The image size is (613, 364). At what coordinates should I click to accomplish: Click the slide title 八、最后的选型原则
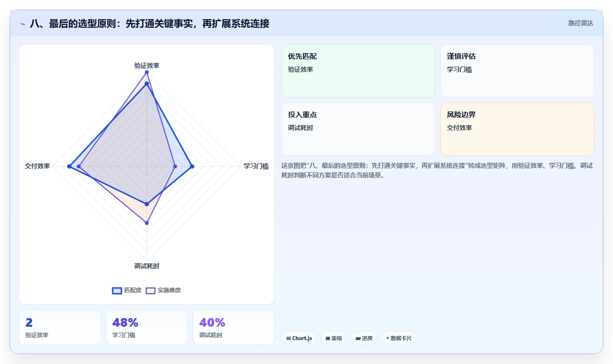[x=149, y=23]
